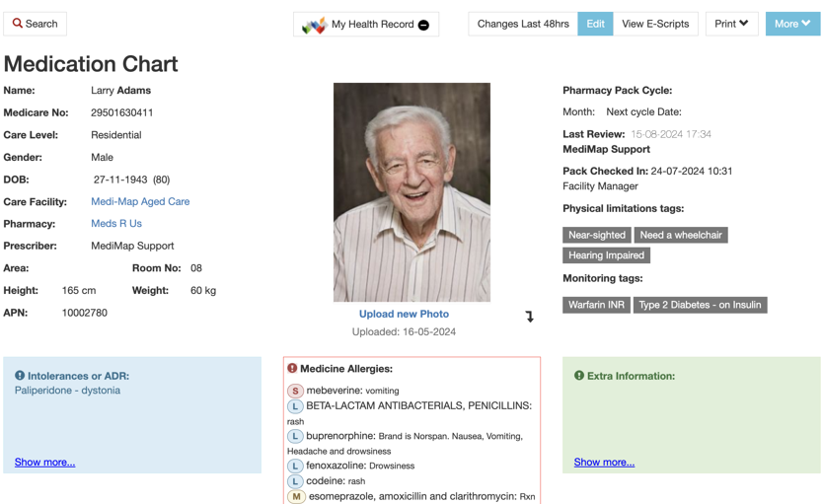
Task: Open the Print dropdown menu
Action: tap(731, 24)
